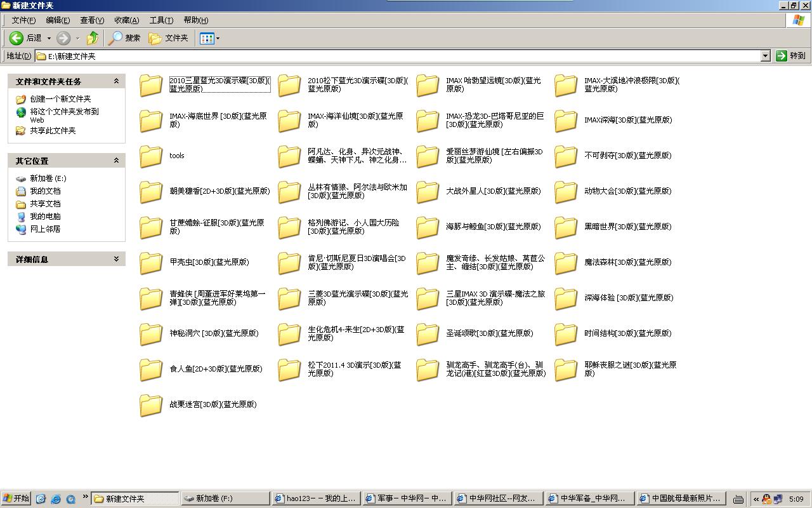812x508 pixels.
Task: Open the Back button history dropdown arrow
Action: (x=49, y=38)
